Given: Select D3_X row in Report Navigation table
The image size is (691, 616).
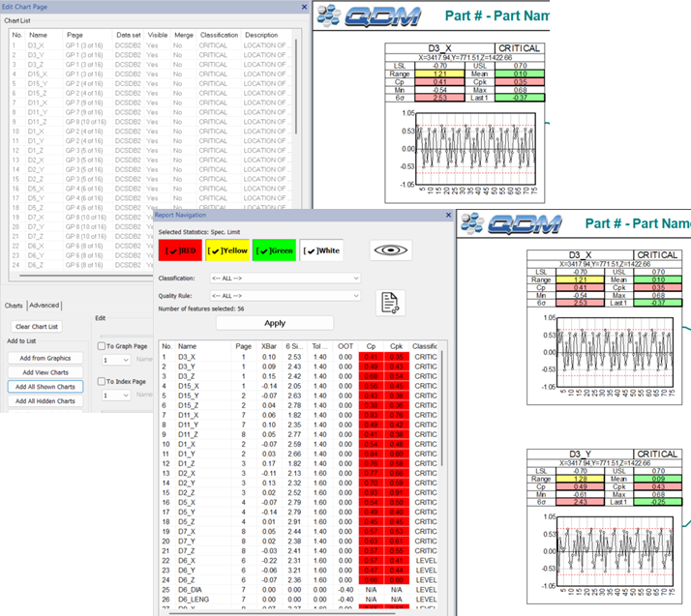Looking at the screenshot, I should pyautogui.click(x=300, y=357).
